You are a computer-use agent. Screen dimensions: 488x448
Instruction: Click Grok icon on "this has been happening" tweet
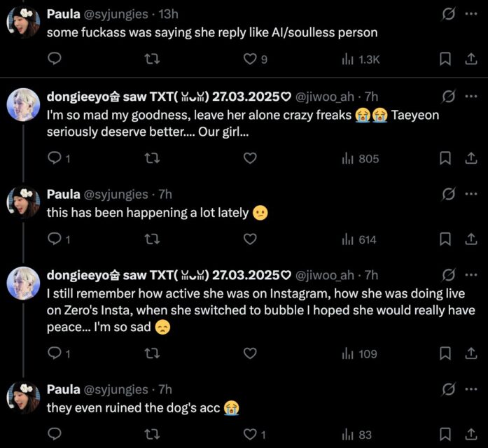(449, 194)
